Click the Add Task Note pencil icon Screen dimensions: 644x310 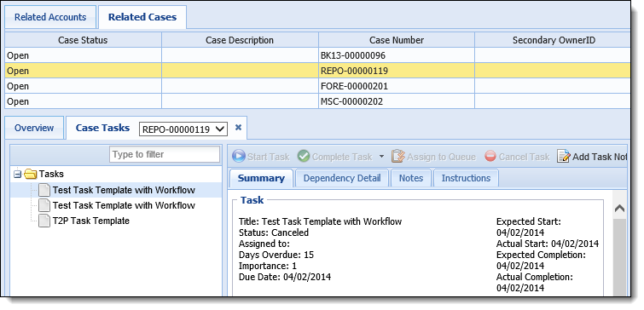(564, 157)
